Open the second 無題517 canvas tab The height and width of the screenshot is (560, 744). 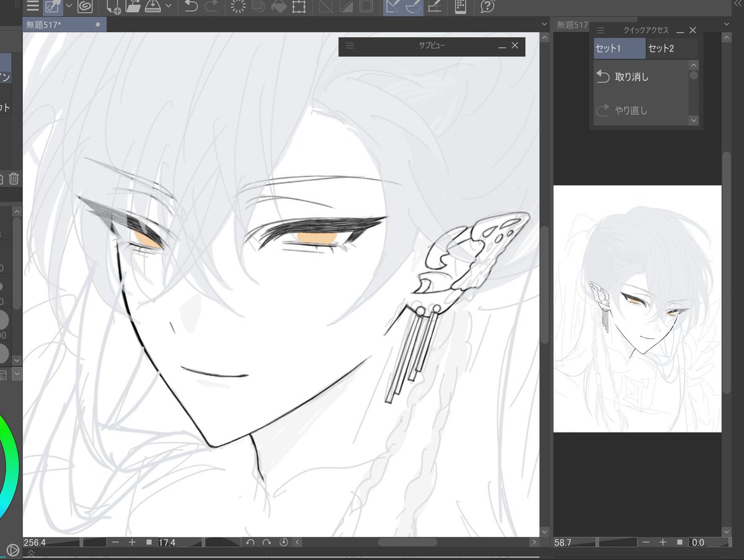[570, 25]
